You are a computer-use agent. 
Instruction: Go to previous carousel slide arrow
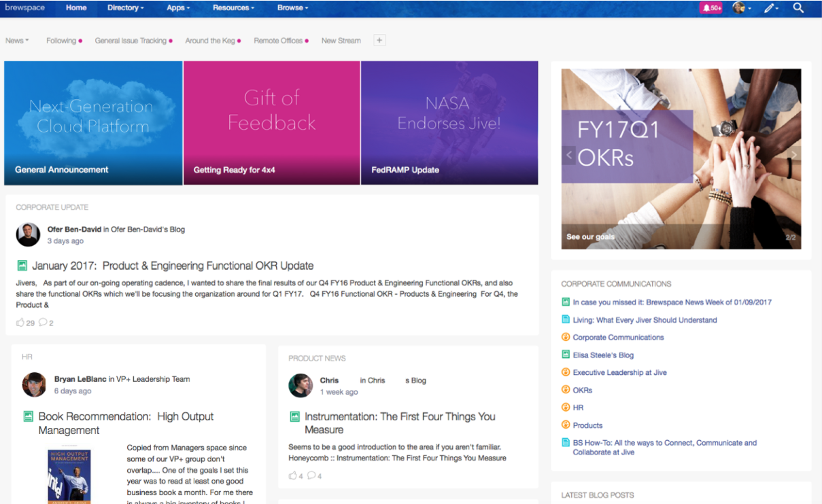coord(570,155)
